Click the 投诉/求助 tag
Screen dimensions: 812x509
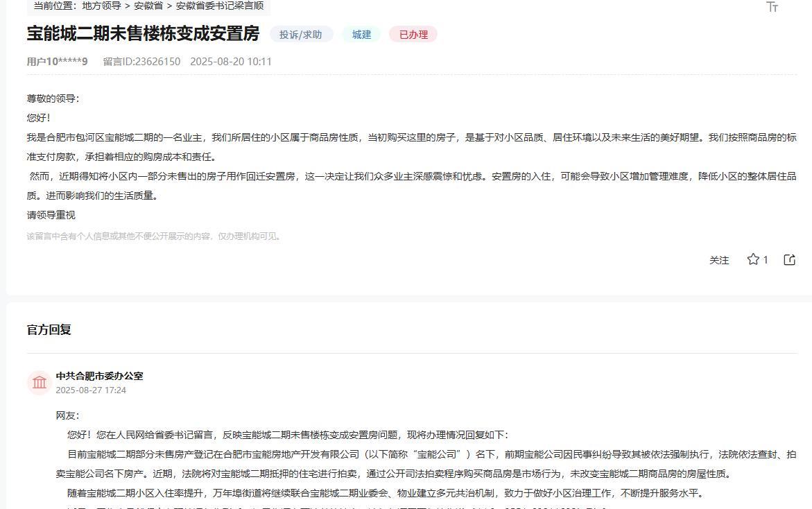click(x=301, y=35)
